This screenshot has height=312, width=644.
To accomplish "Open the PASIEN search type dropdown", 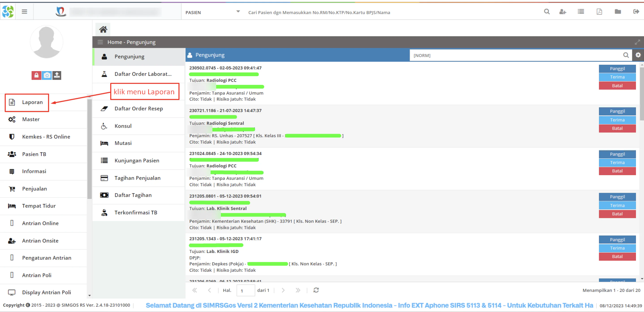I will point(212,12).
